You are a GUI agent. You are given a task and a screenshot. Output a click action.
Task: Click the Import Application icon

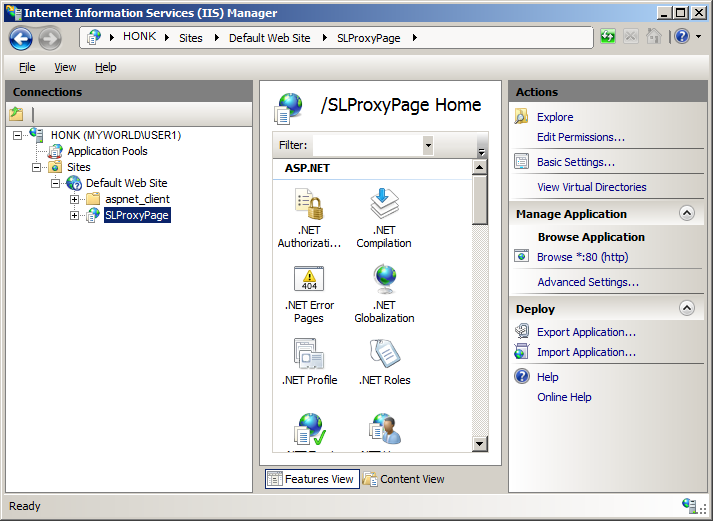pos(522,351)
